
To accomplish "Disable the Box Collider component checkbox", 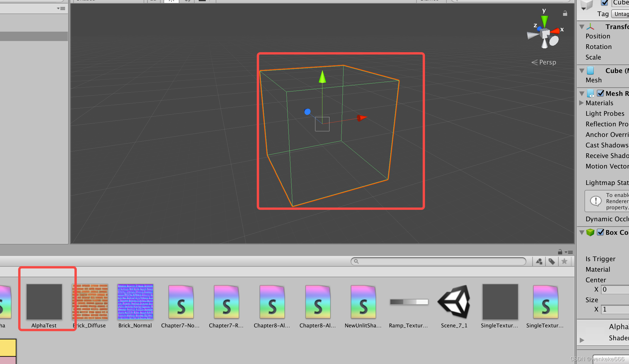I will [x=601, y=232].
